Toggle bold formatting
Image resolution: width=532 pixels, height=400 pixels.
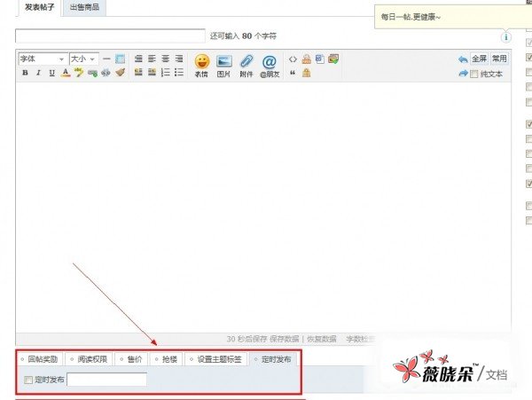[x=25, y=73]
